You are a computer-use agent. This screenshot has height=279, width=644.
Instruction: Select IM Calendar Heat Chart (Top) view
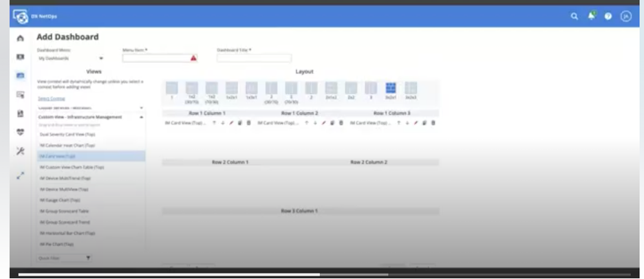(x=67, y=145)
